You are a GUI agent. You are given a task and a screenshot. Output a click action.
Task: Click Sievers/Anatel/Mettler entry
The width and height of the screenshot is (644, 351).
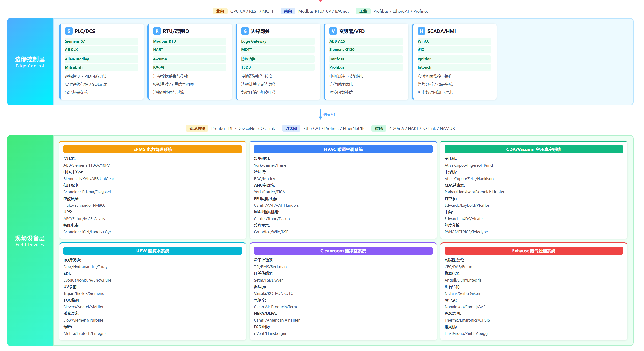pos(83,307)
